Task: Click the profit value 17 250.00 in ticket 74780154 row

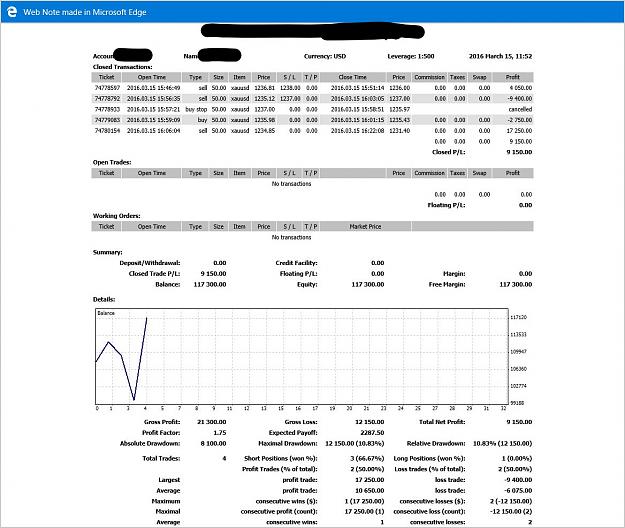Action: (519, 131)
